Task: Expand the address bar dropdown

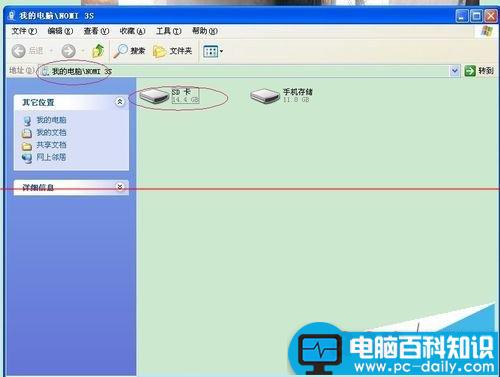Action: (454, 71)
